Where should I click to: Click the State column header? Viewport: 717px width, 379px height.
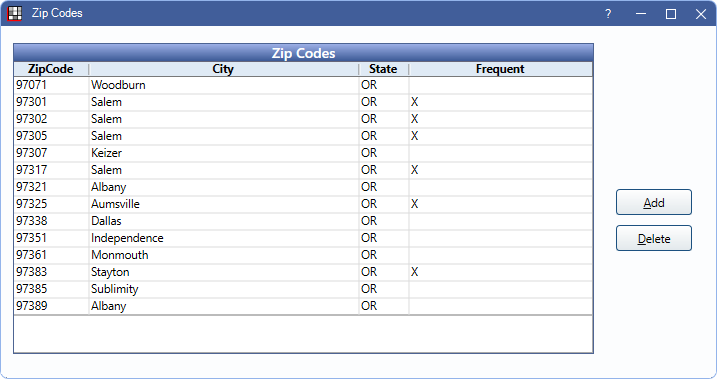(383, 69)
